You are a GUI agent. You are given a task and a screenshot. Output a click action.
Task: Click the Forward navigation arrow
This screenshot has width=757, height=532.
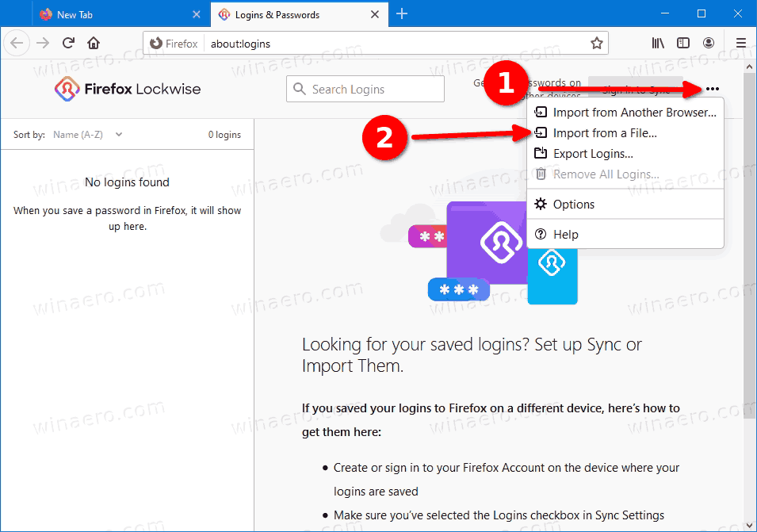pyautogui.click(x=43, y=44)
